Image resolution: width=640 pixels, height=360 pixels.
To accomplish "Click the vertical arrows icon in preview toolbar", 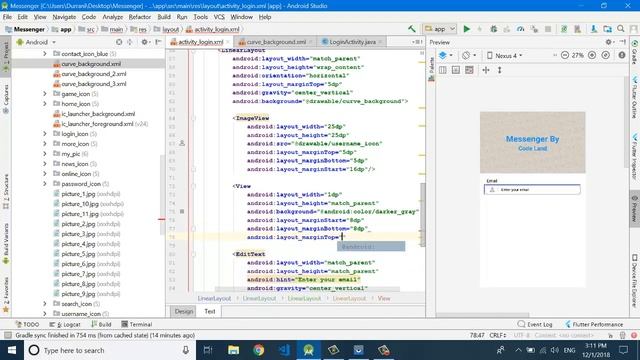I will tap(499, 70).
